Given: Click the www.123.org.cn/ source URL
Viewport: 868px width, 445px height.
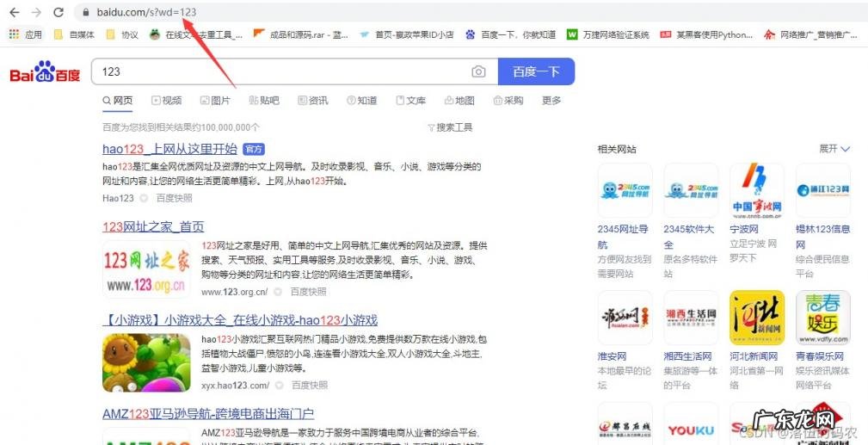Looking at the screenshot, I should pyautogui.click(x=235, y=292).
